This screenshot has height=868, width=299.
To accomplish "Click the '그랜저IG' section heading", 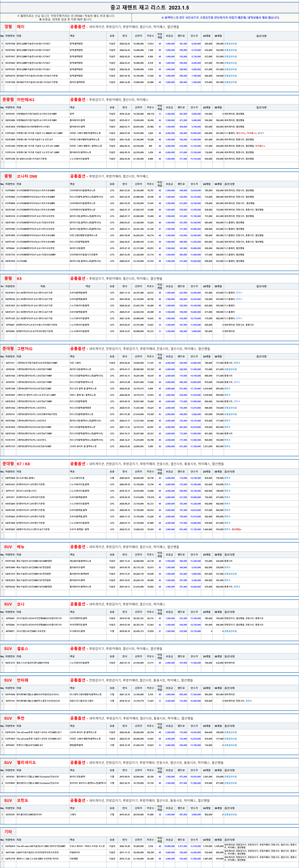I will [25, 349].
